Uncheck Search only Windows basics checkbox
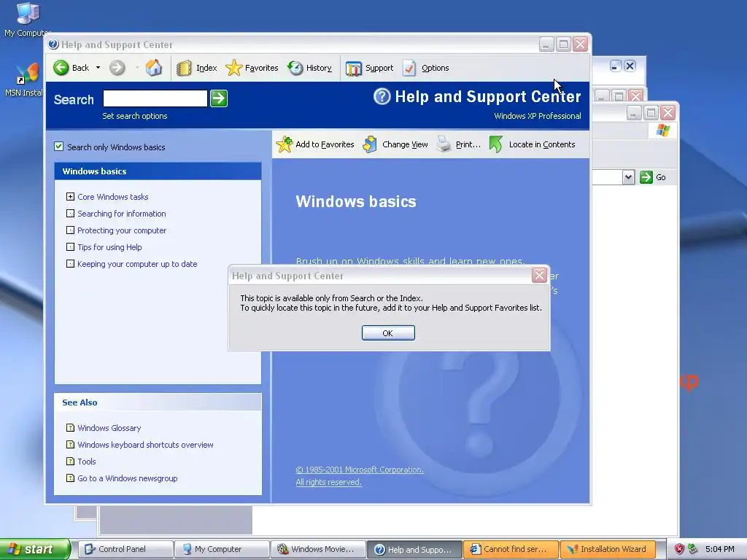 pos(58,146)
